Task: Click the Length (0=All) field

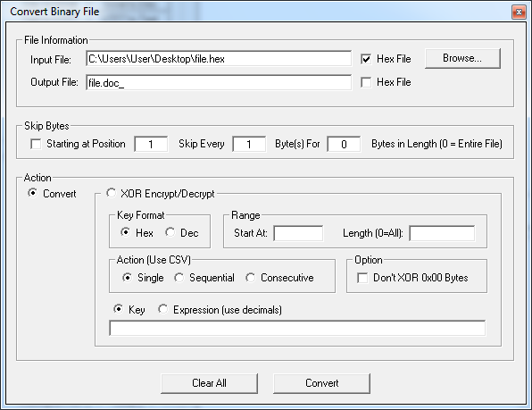Action: (442, 233)
